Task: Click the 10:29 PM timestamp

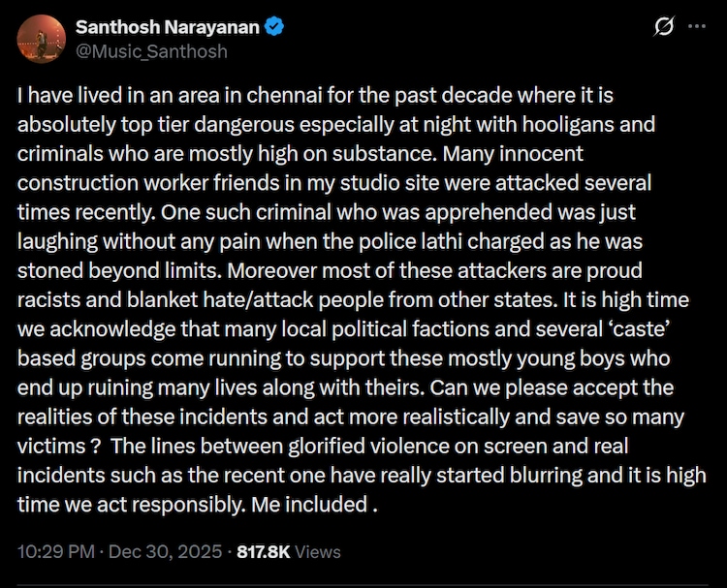Action: point(56,551)
